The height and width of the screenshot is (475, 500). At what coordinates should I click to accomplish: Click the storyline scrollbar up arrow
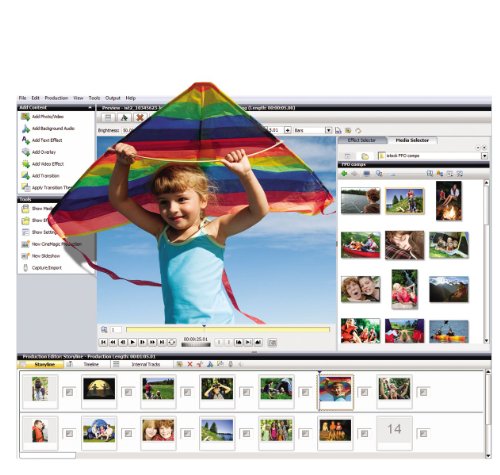488,371
